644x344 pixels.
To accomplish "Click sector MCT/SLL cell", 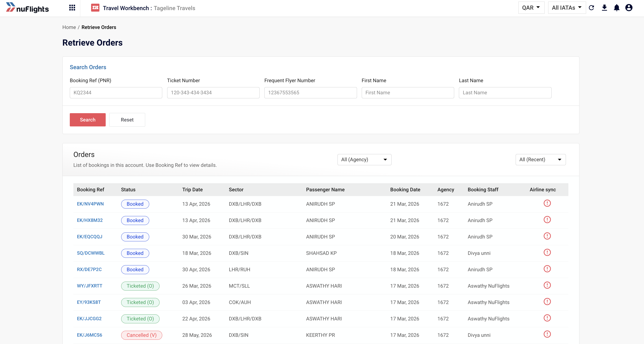I will (x=239, y=286).
